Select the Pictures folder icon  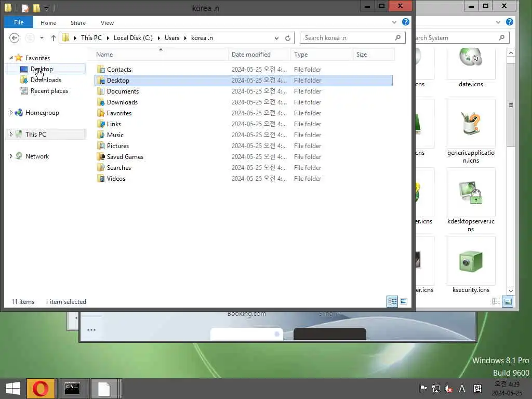pyautogui.click(x=101, y=145)
